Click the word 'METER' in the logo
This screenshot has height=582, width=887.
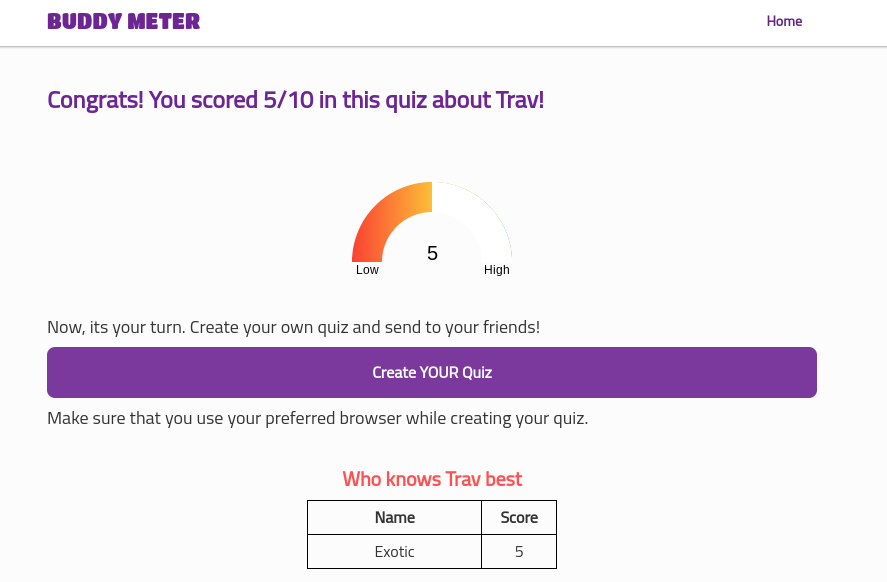162,21
